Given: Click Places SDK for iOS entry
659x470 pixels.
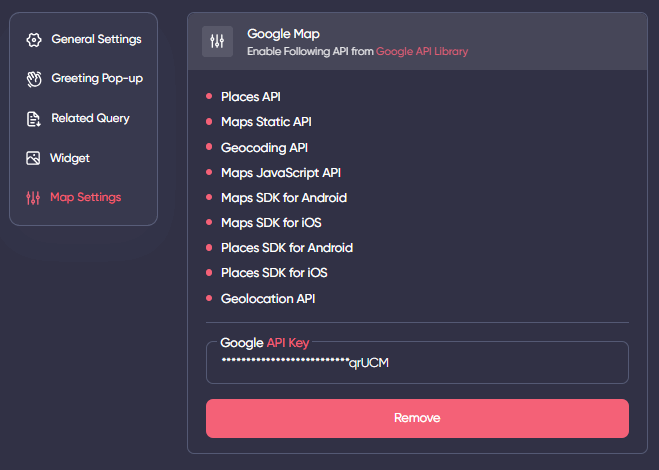Looking at the screenshot, I should pyautogui.click(x=274, y=273).
